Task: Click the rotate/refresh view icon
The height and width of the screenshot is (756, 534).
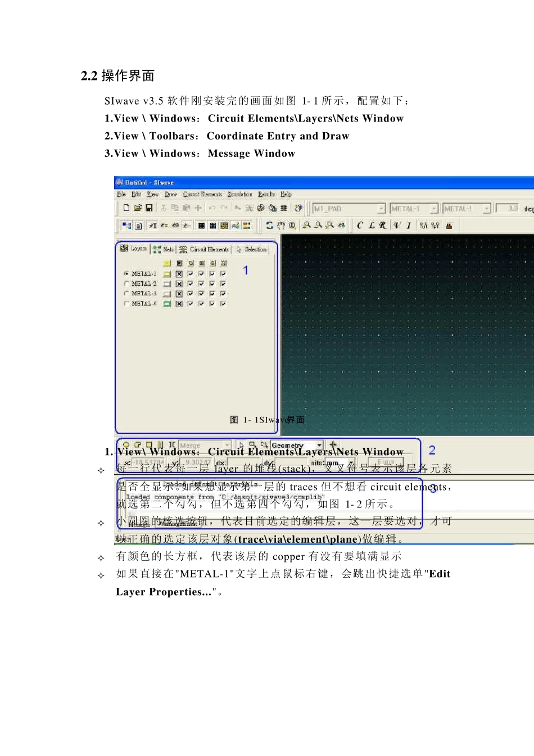Action: pos(270,226)
